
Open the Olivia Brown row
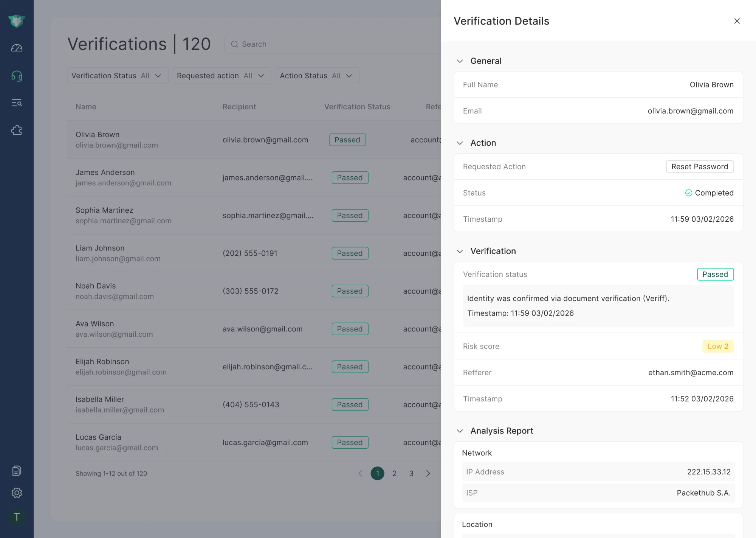[254, 140]
